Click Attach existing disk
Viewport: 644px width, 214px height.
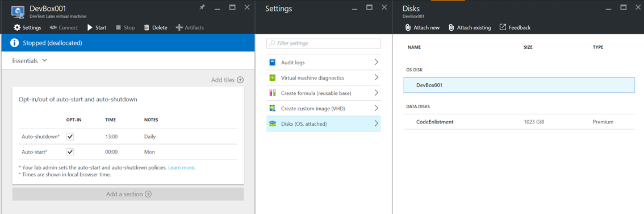point(470,27)
